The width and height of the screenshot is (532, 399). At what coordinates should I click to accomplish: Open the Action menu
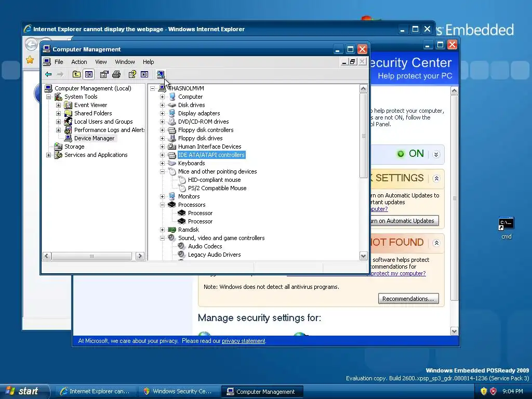[79, 62]
